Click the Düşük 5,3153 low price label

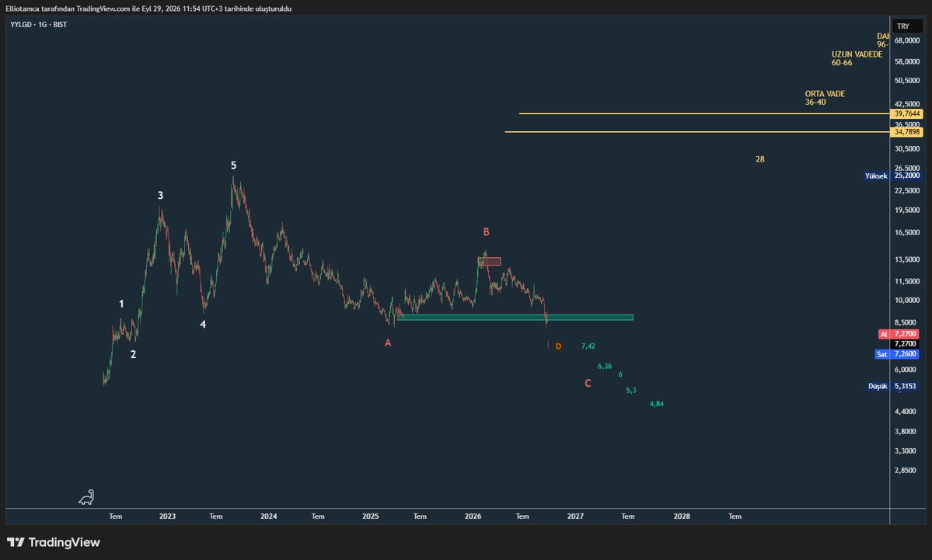[x=893, y=386]
